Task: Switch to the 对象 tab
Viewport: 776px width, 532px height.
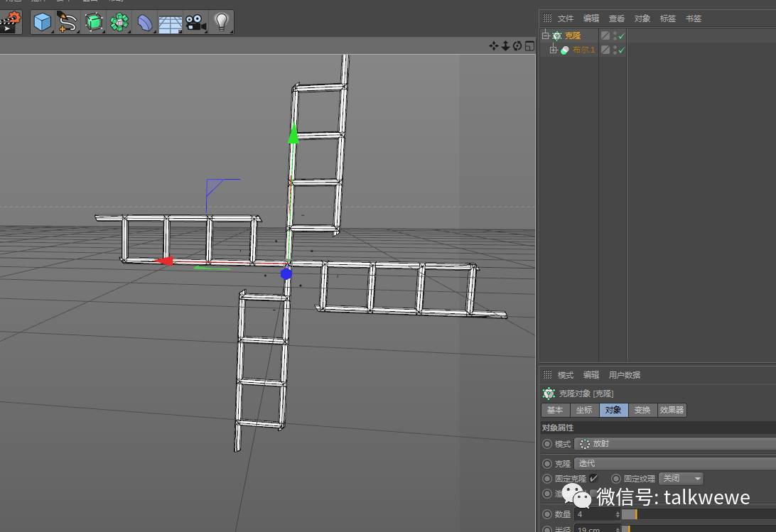Action: (x=614, y=410)
